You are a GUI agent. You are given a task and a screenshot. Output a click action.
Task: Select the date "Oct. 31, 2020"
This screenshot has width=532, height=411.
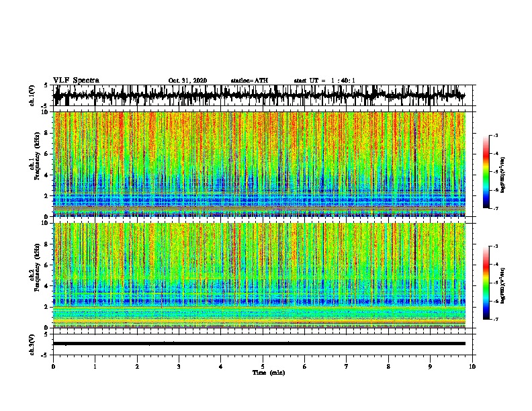(187, 81)
